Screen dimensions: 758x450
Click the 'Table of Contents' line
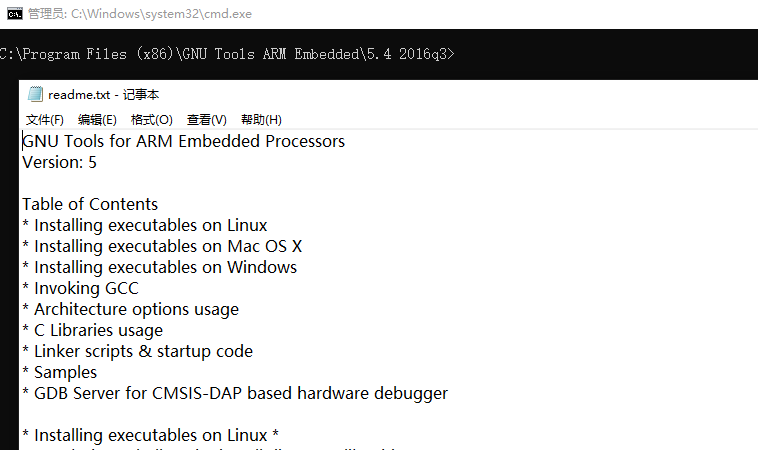(x=90, y=204)
